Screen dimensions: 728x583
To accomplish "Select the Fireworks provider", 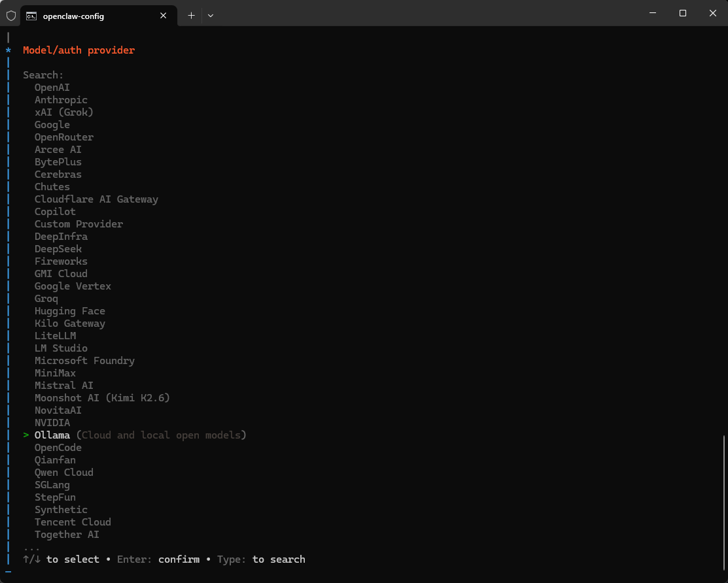I will click(x=61, y=261).
